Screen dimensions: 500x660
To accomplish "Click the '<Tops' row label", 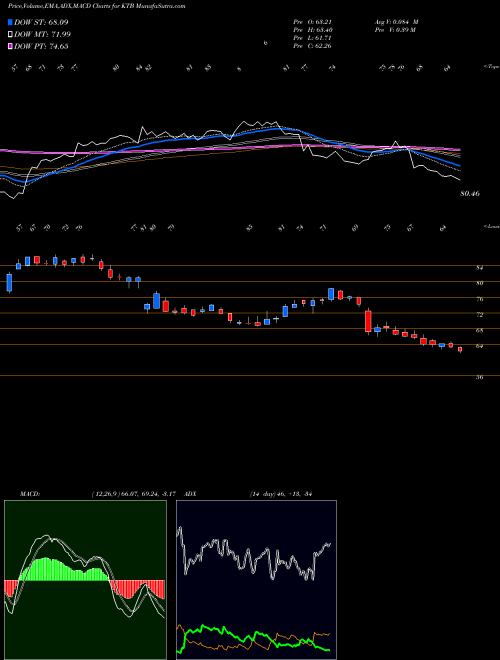I will tap(491, 67).
